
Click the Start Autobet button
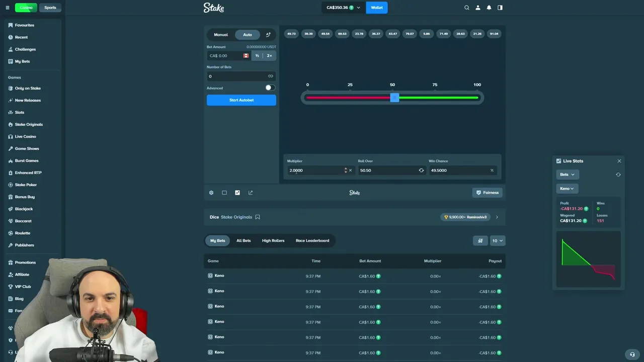pyautogui.click(x=242, y=100)
